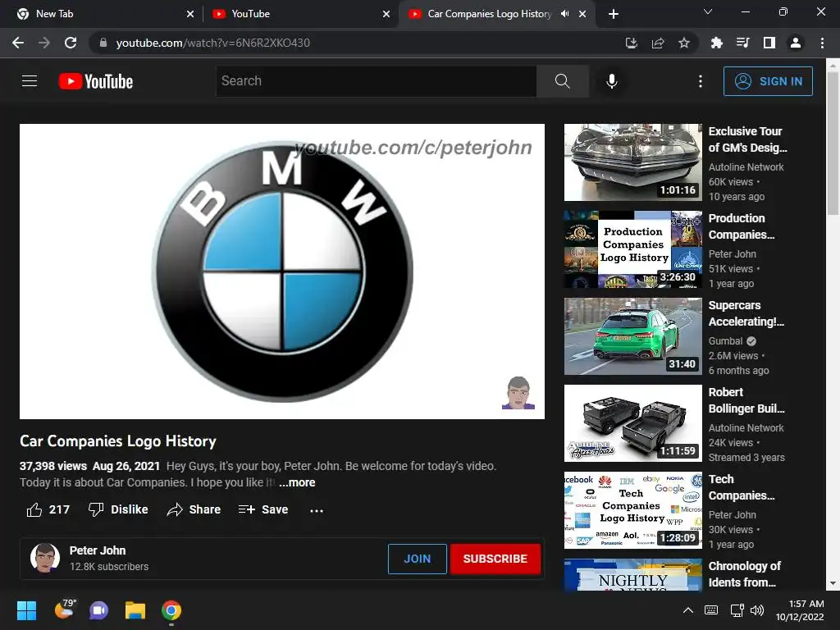This screenshot has height=630, width=840.
Task: Close the New Tab tab
Action: 190,14
